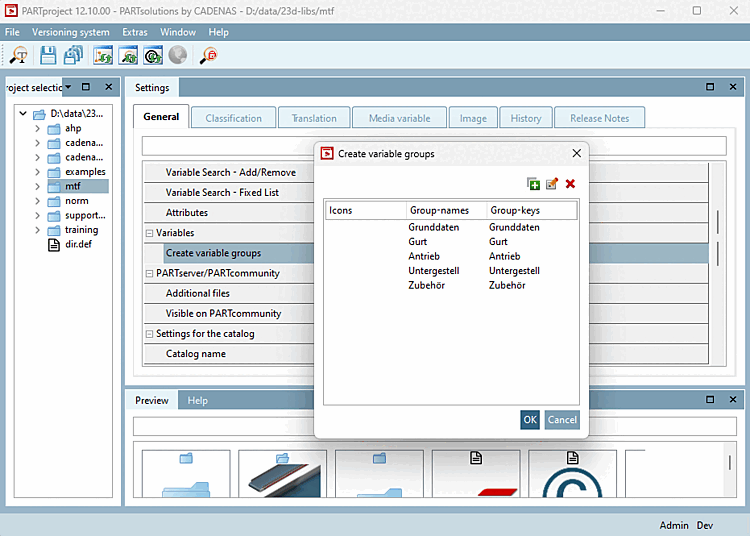
Task: Collapse the D:\data\23... root node
Action: pyautogui.click(x=22, y=114)
